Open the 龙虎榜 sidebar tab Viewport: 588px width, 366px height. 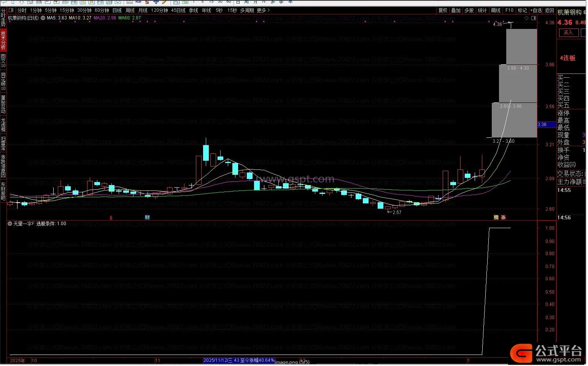pos(3,125)
